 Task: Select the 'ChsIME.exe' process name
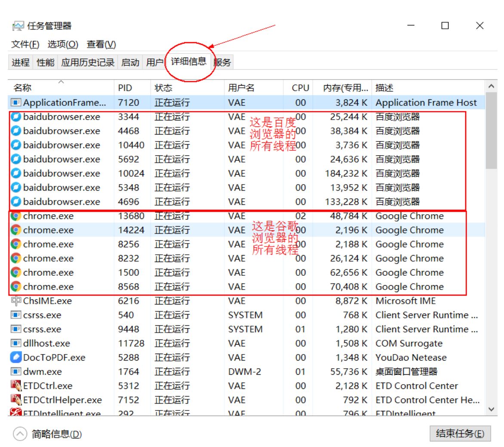tap(47, 301)
